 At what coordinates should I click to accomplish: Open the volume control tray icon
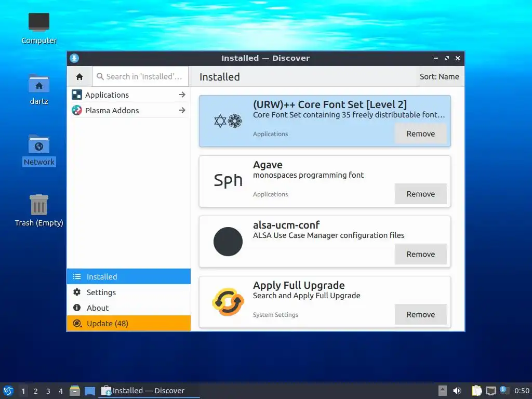[457, 391]
